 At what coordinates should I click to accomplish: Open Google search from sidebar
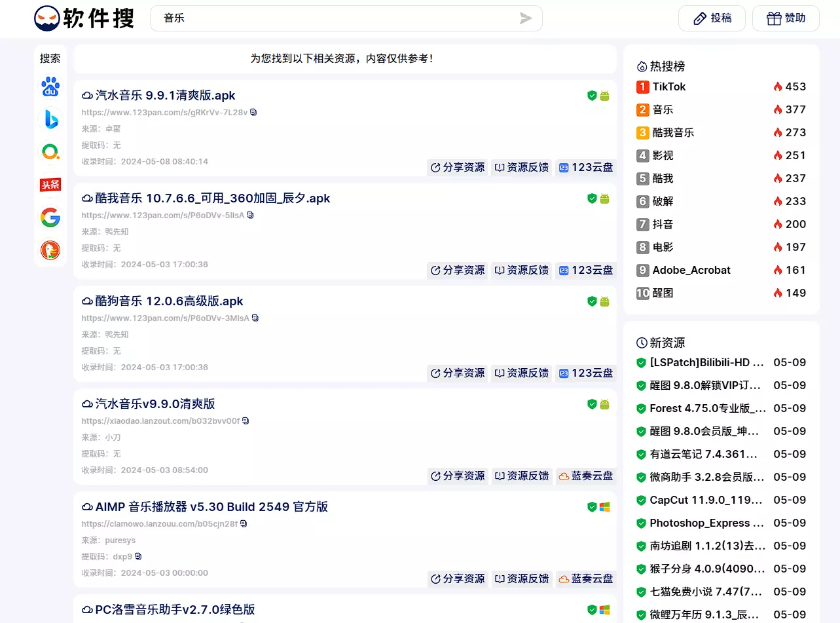50,217
